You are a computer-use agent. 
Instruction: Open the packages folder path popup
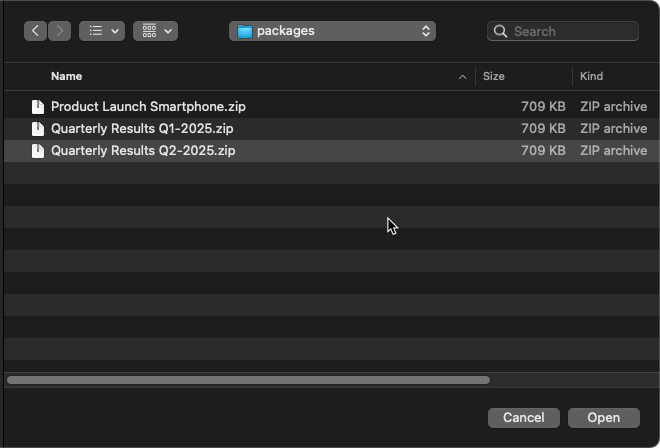332,31
